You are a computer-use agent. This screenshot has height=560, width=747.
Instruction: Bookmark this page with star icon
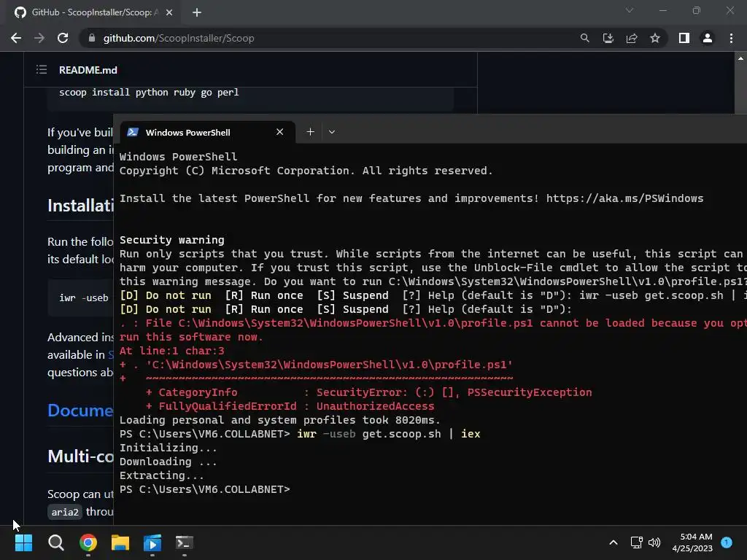(655, 38)
